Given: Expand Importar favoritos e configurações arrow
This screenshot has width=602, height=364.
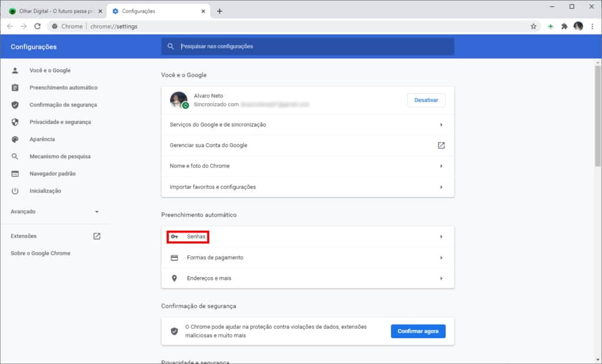Looking at the screenshot, I should 441,187.
